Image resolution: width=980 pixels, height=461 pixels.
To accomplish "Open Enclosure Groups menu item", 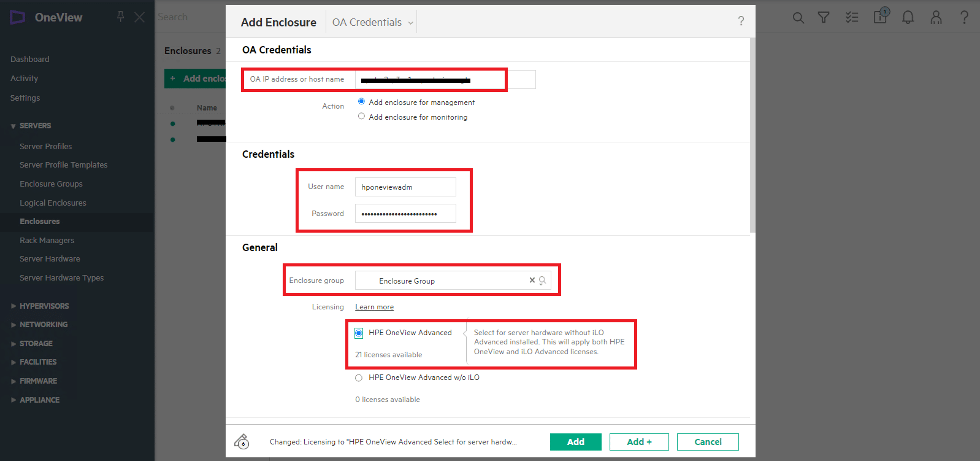I will (x=51, y=184).
